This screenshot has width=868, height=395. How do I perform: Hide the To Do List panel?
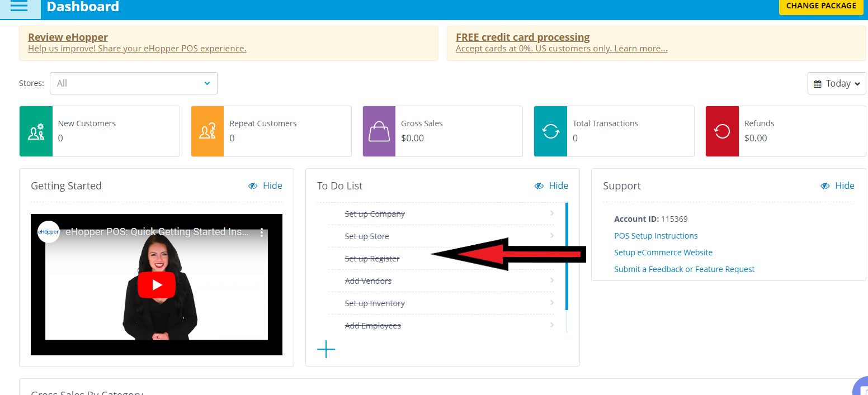tap(551, 185)
